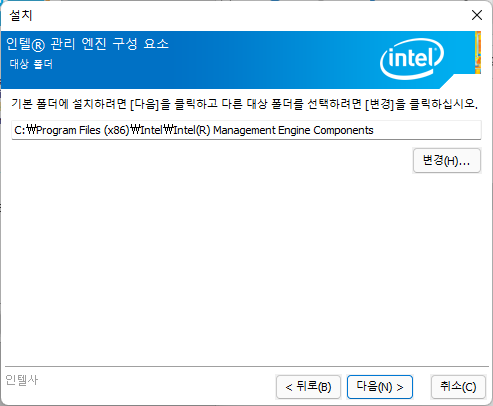Select the instruction text about 기본 폴더
Viewport: 493px width, 406px height.
(244, 104)
